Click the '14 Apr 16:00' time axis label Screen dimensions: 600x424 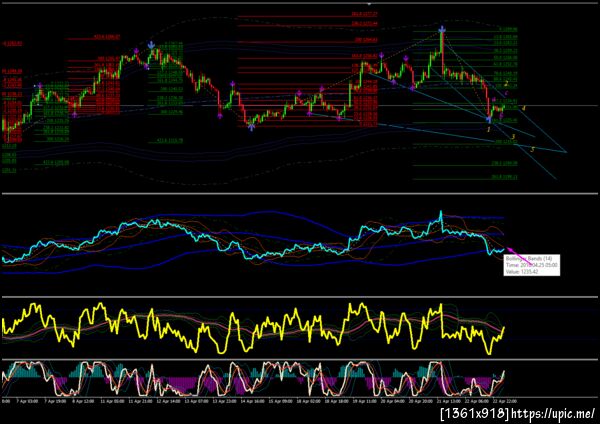click(253, 401)
